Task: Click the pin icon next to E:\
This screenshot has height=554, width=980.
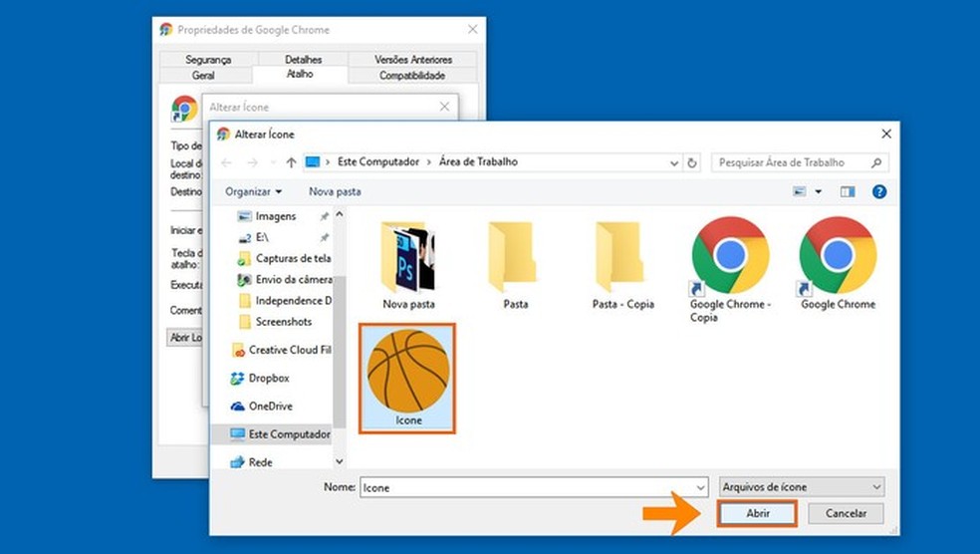Action: (324, 237)
